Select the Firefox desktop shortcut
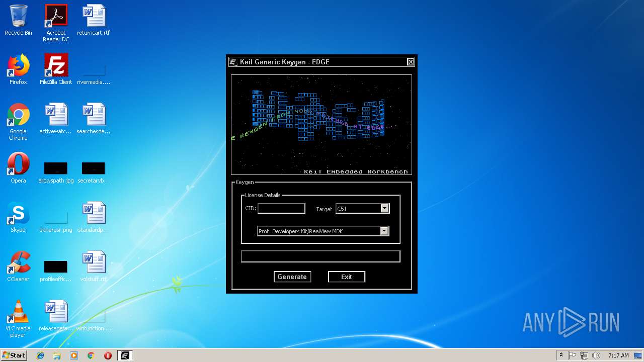 pos(18,69)
